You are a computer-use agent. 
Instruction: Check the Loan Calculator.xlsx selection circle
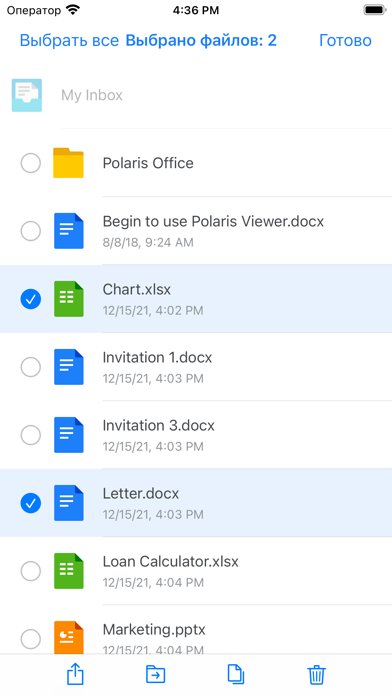[31, 571]
